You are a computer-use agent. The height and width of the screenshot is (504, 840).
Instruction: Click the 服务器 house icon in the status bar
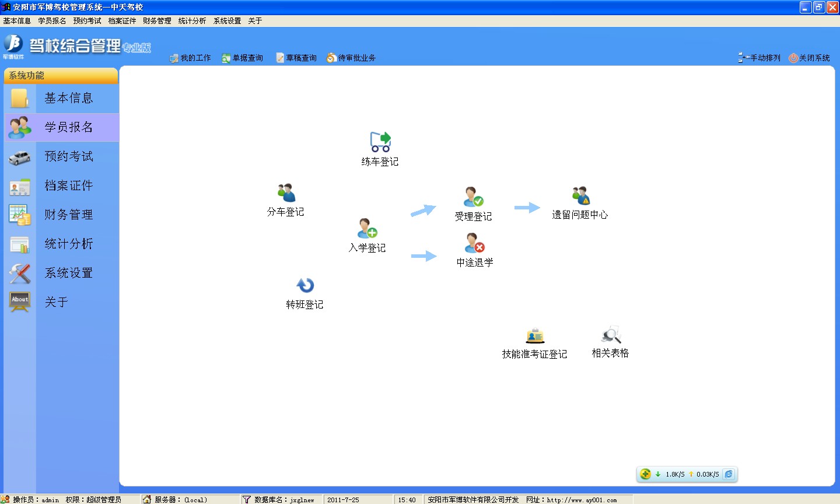147,499
